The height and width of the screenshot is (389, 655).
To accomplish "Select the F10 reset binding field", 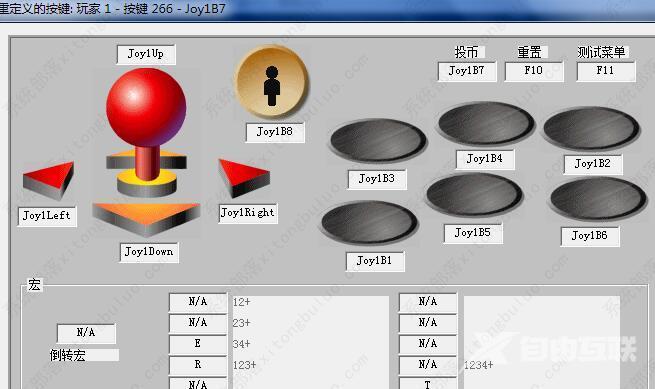I will point(534,71).
